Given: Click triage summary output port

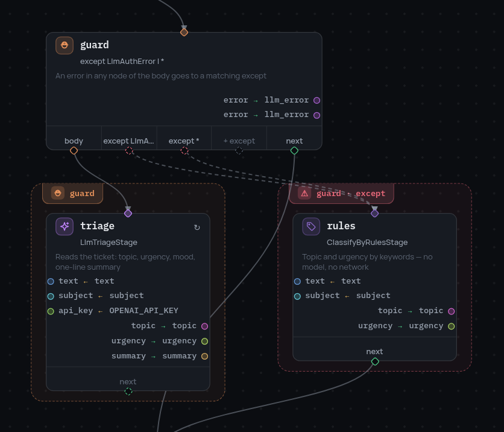Looking at the screenshot, I should tap(204, 356).
